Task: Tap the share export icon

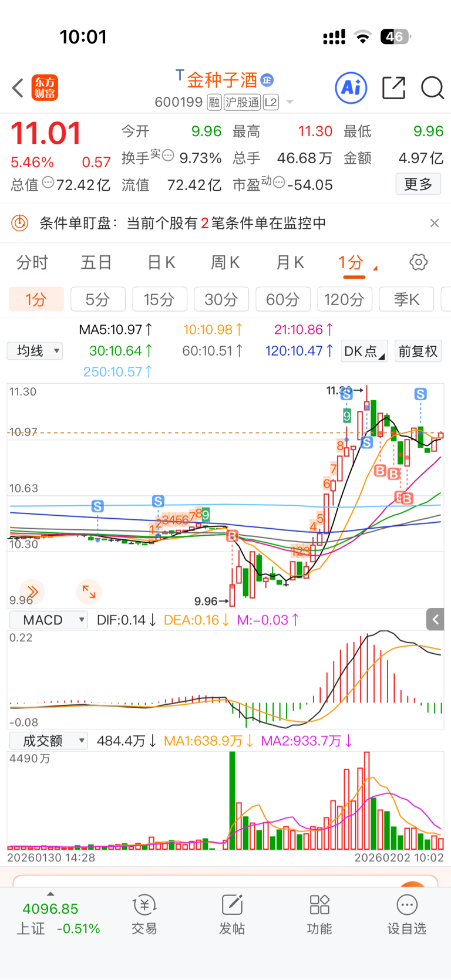Action: (x=393, y=88)
